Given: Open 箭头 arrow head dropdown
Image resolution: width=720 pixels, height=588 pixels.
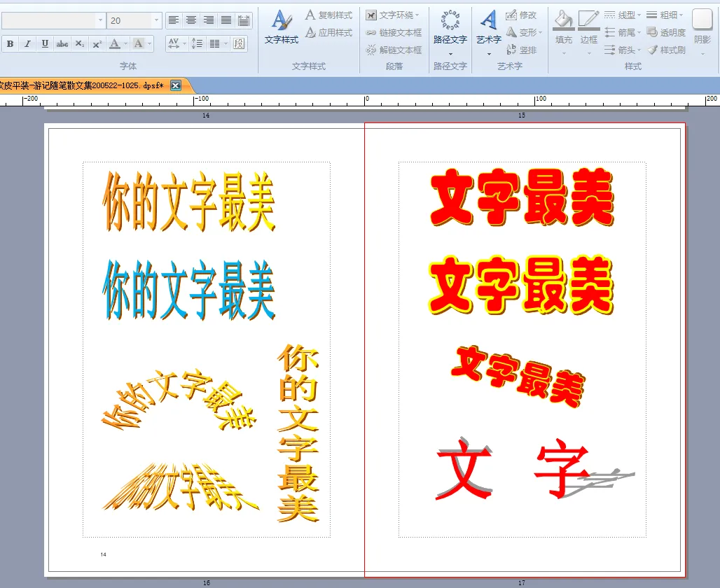Looking at the screenshot, I should pyautogui.click(x=623, y=50).
